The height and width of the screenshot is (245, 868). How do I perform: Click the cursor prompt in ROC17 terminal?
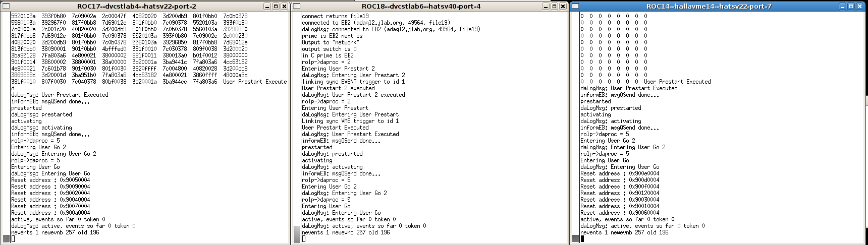tap(13, 239)
